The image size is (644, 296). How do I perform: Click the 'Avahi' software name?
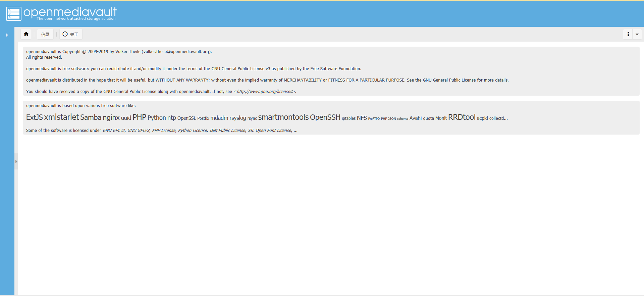coord(415,118)
